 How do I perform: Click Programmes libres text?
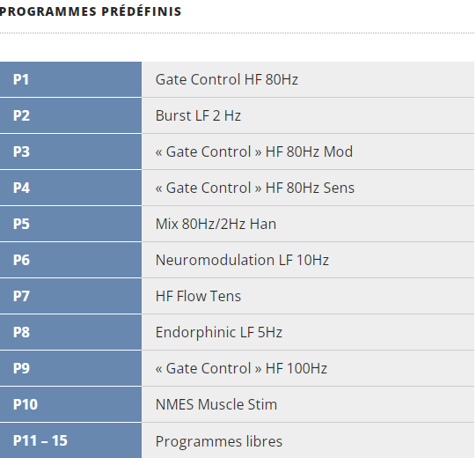(218, 441)
